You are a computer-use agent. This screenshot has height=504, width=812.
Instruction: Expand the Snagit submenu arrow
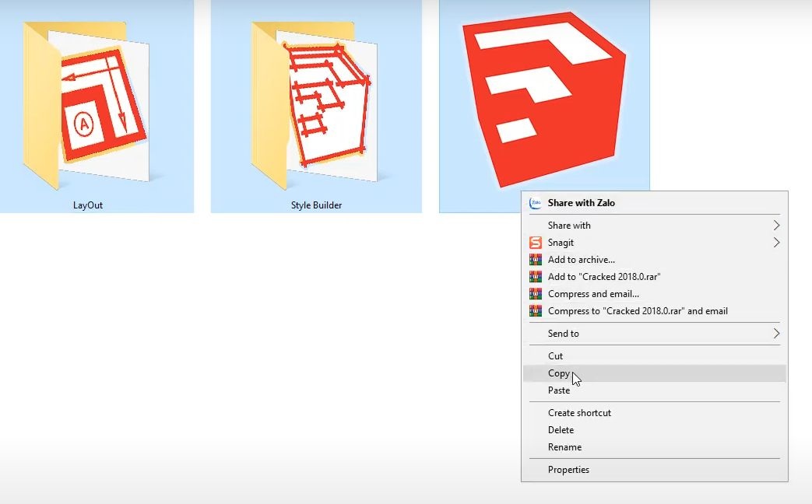[776, 242]
